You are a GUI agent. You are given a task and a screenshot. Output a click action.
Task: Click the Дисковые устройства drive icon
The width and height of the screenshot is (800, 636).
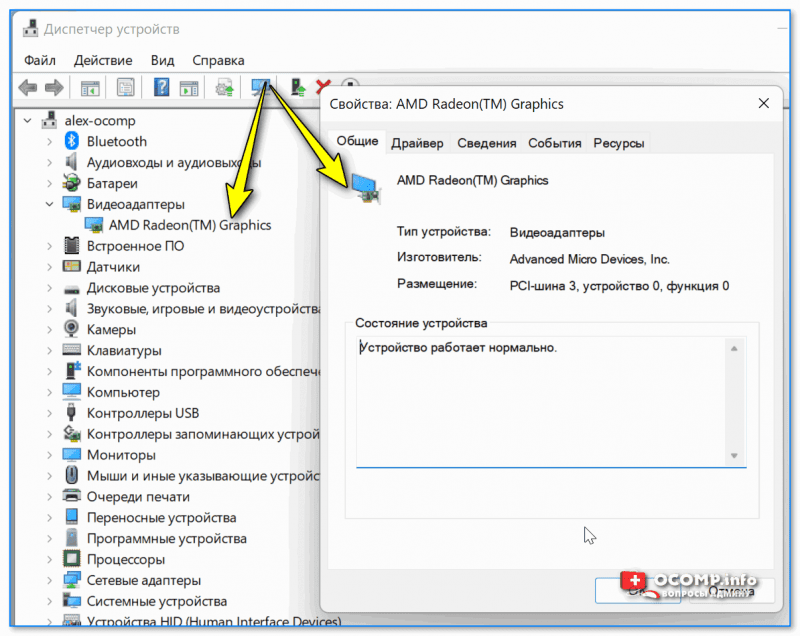coord(71,289)
